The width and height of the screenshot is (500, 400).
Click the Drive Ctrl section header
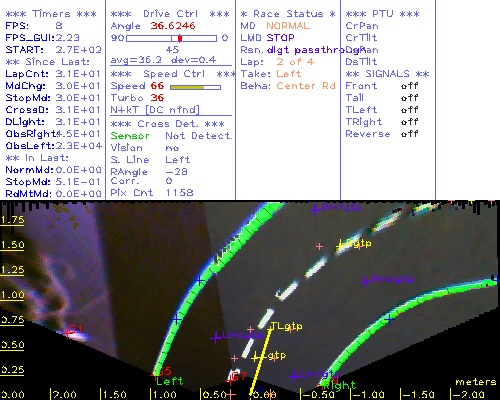tap(170, 14)
